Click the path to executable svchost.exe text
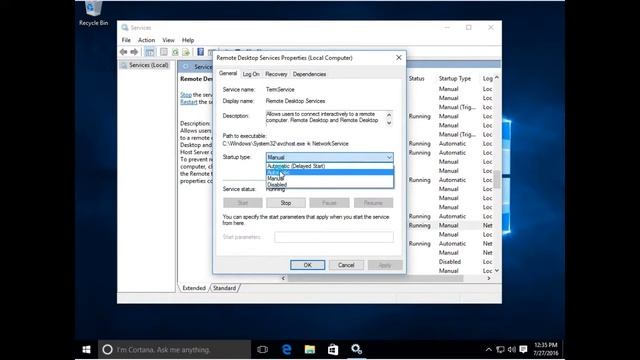 click(x=285, y=144)
